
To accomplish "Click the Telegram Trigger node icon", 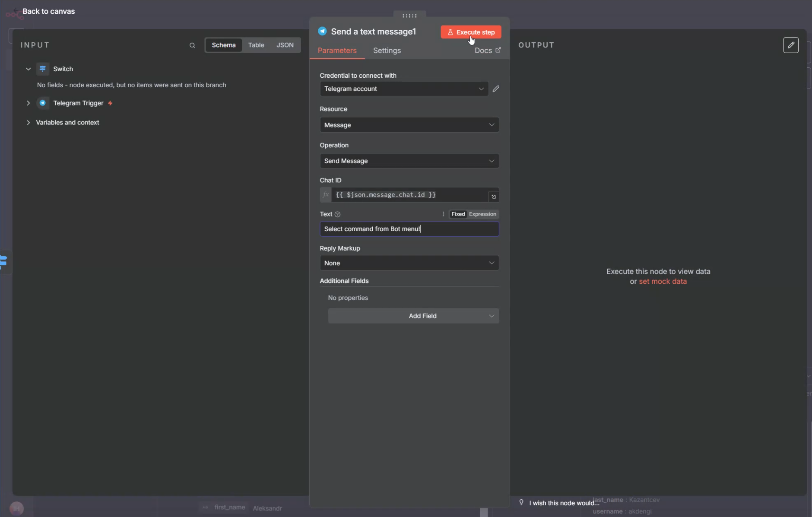I will (43, 103).
